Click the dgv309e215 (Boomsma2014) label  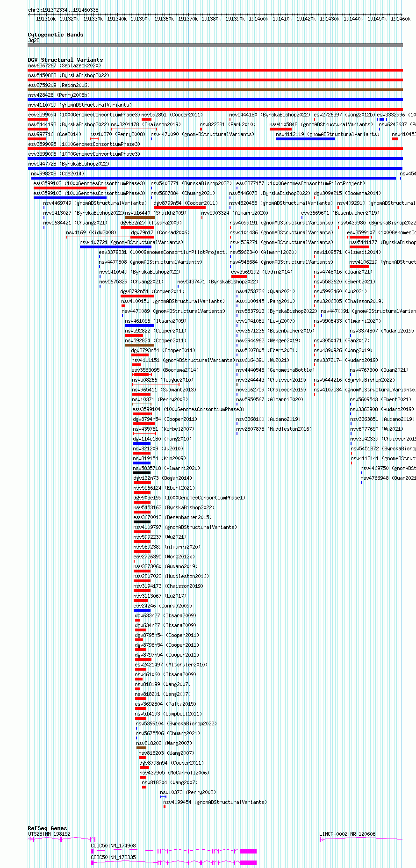[x=348, y=194]
